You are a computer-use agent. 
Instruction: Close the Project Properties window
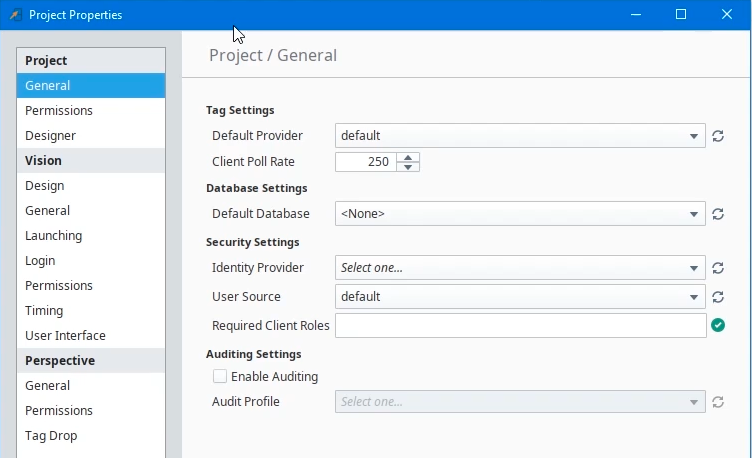[x=727, y=15]
